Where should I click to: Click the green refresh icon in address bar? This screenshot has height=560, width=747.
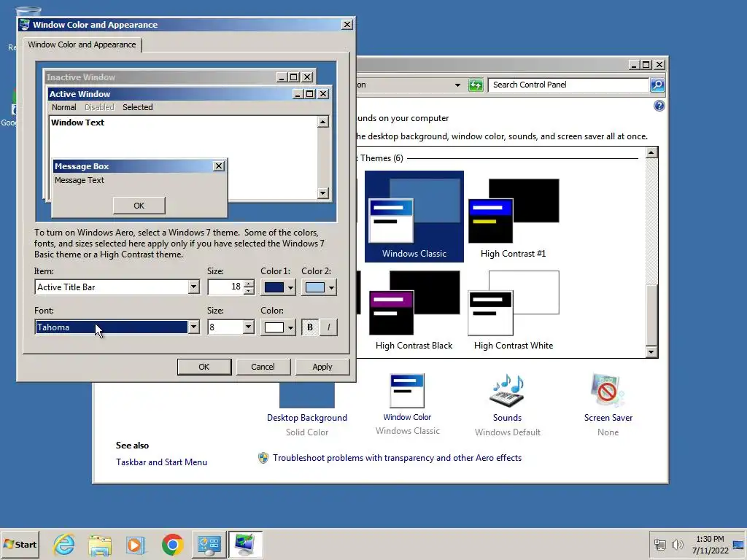pyautogui.click(x=476, y=85)
